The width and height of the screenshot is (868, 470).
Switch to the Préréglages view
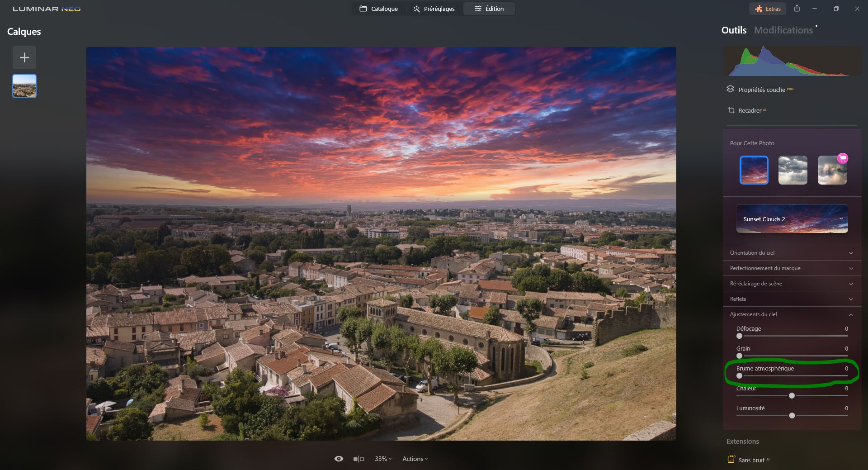click(x=433, y=9)
